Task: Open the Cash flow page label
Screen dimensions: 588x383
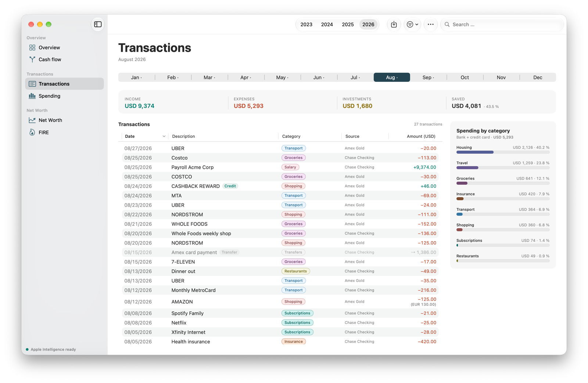Action: click(50, 59)
